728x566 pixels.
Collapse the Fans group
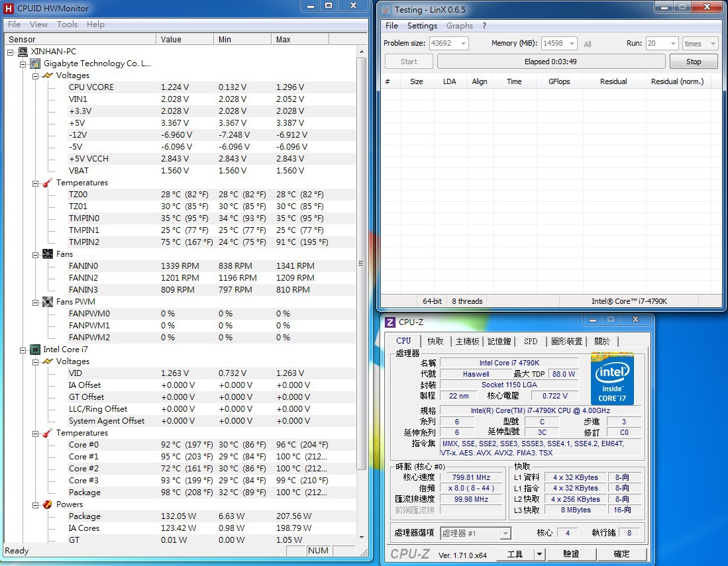pos(35,255)
